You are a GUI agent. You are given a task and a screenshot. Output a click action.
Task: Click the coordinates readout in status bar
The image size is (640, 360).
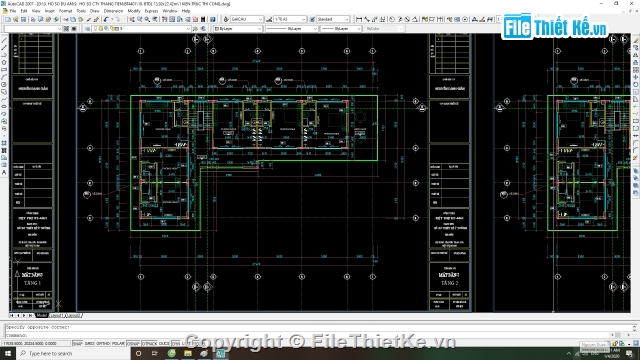point(36,344)
